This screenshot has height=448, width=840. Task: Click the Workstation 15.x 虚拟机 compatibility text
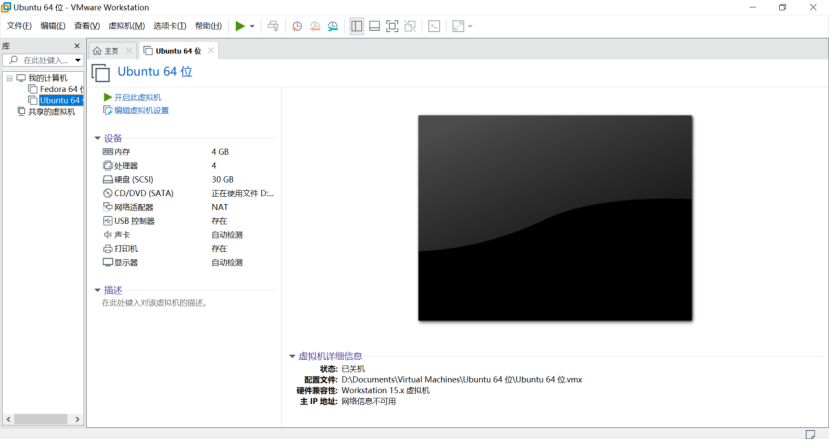coord(385,391)
